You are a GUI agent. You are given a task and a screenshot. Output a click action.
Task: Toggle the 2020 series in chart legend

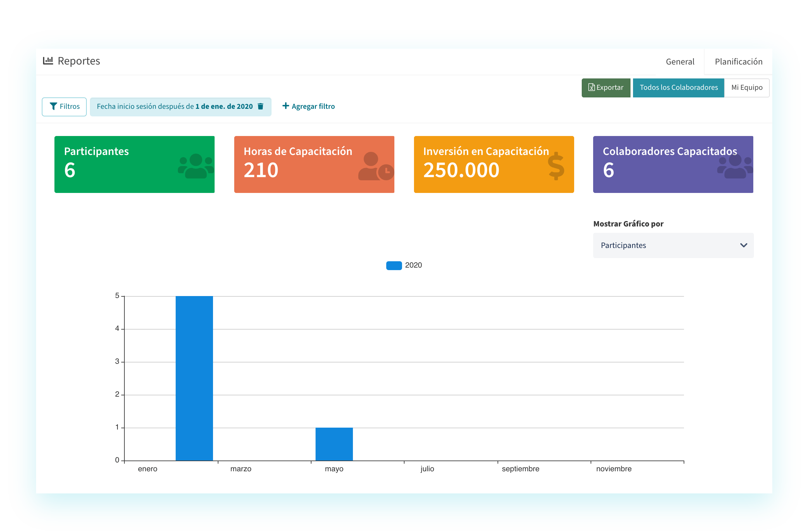(394, 265)
